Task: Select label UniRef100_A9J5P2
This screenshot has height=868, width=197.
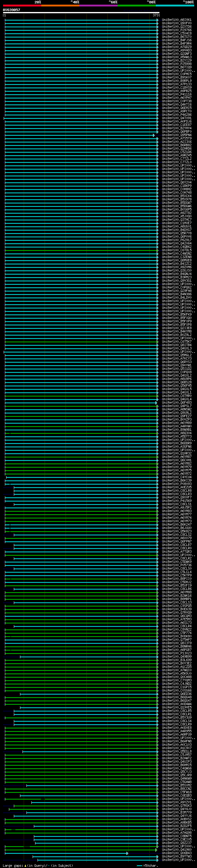Action: (x=176, y=508)
